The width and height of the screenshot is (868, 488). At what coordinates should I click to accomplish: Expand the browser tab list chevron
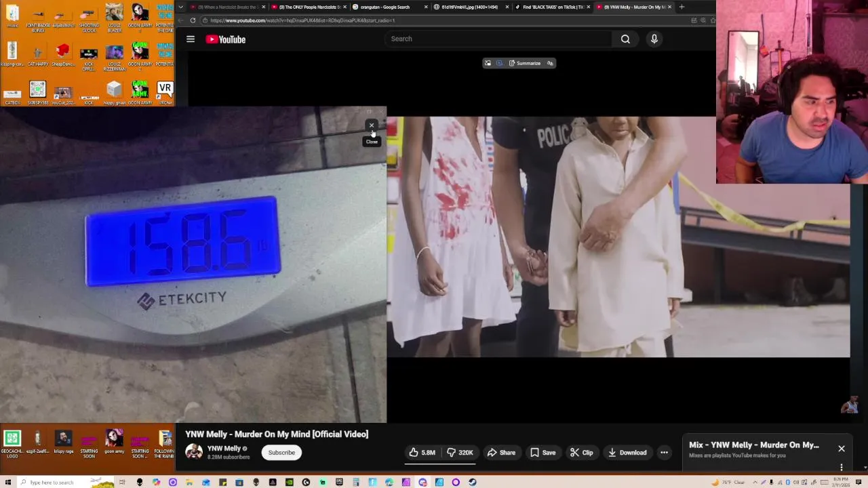coord(180,7)
